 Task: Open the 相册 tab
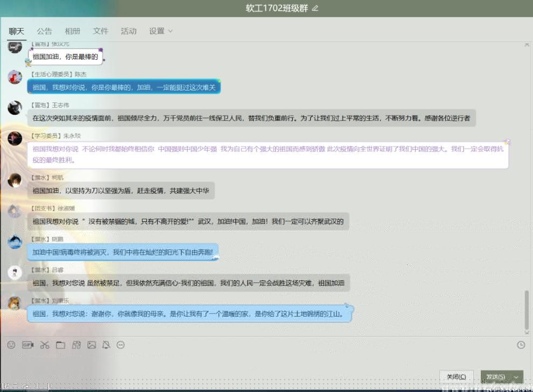point(72,31)
